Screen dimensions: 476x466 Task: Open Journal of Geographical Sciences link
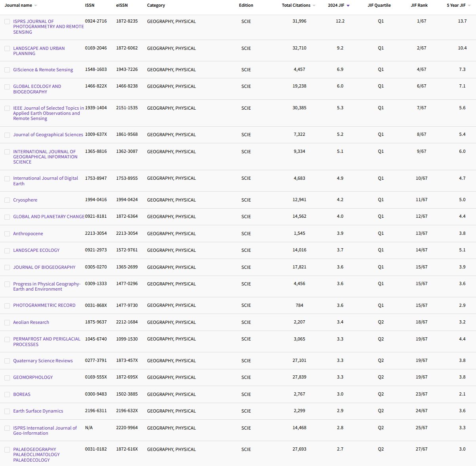coord(48,135)
